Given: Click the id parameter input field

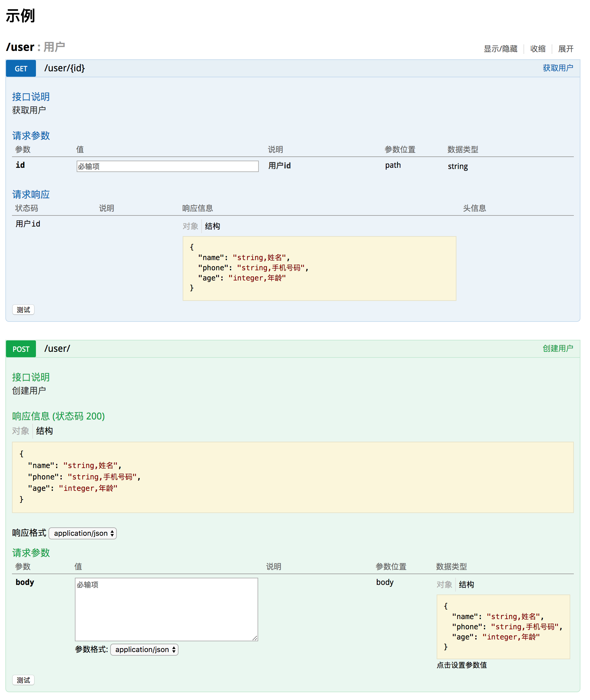Looking at the screenshot, I should coord(167,166).
